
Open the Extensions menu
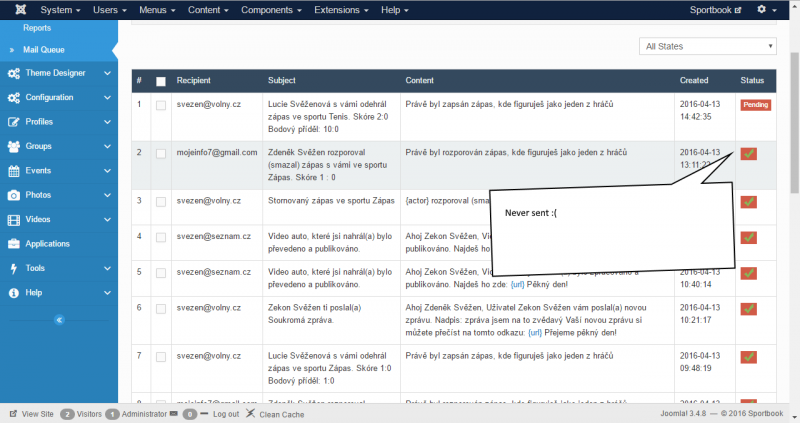click(x=341, y=10)
